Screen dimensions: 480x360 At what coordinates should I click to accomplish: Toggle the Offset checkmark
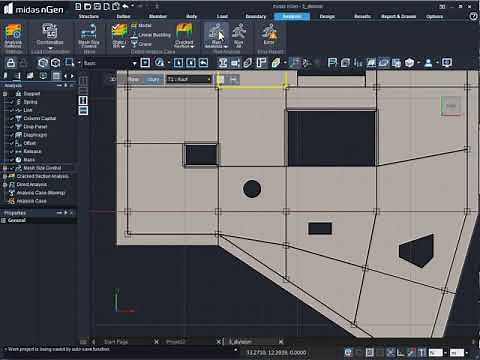12,143
